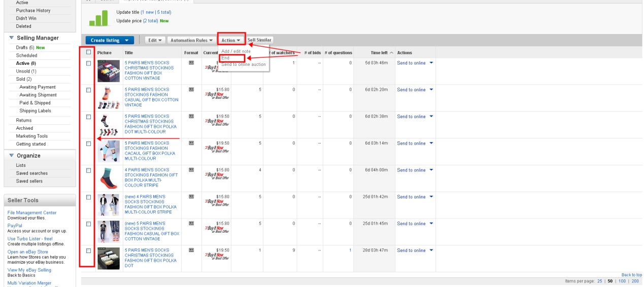Screen dimensions: 644x287
Task: Click Time left column sort arrow
Action: click(x=391, y=53)
